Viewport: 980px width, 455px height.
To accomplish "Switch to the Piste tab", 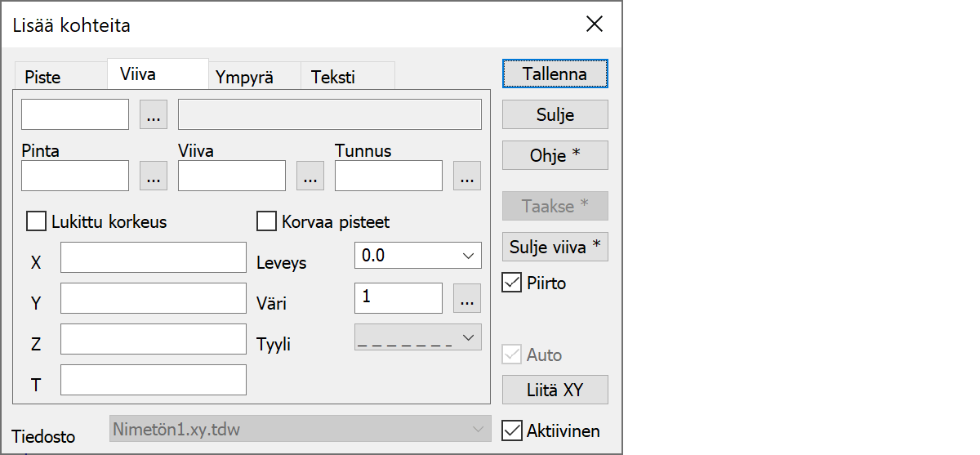I will [42, 78].
